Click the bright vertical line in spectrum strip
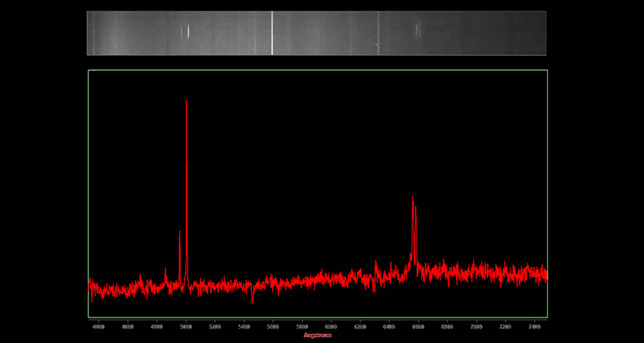The height and width of the screenshot is (343, 644). tap(272, 33)
